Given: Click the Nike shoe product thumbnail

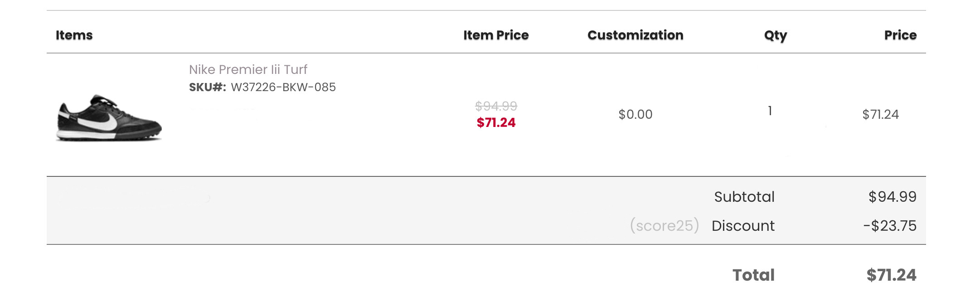Looking at the screenshot, I should click(109, 117).
